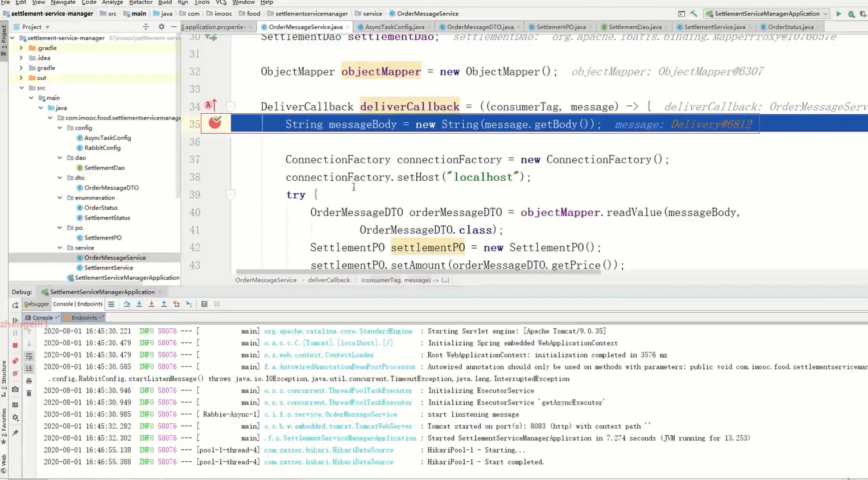The image size is (868, 480).
Task: Click the Collapse All icon in Project panel
Action: coord(146,27)
